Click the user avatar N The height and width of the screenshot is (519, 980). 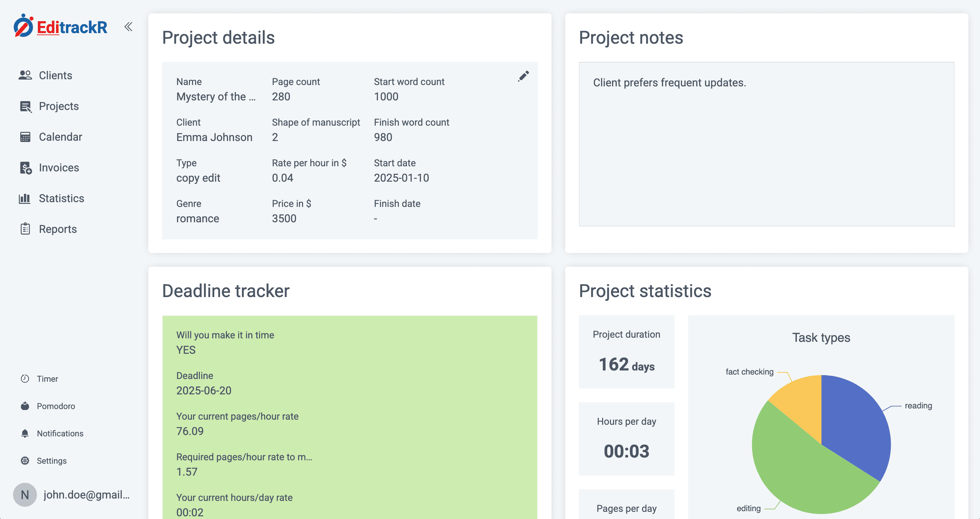25,495
